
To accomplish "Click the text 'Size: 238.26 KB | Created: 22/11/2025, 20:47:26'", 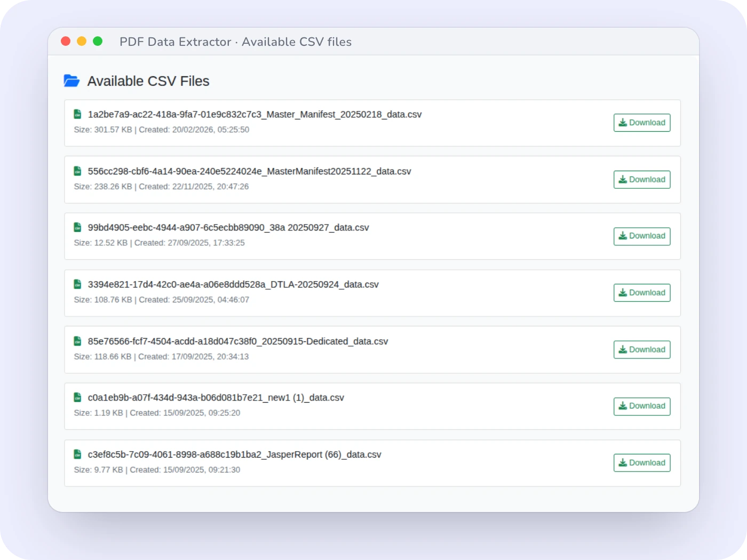I will point(161,187).
